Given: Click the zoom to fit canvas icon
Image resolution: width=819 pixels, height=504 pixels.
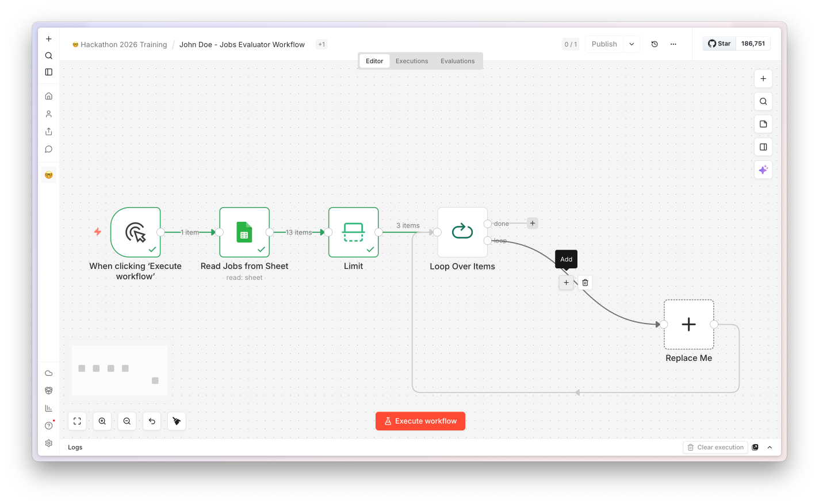Looking at the screenshot, I should click(77, 421).
